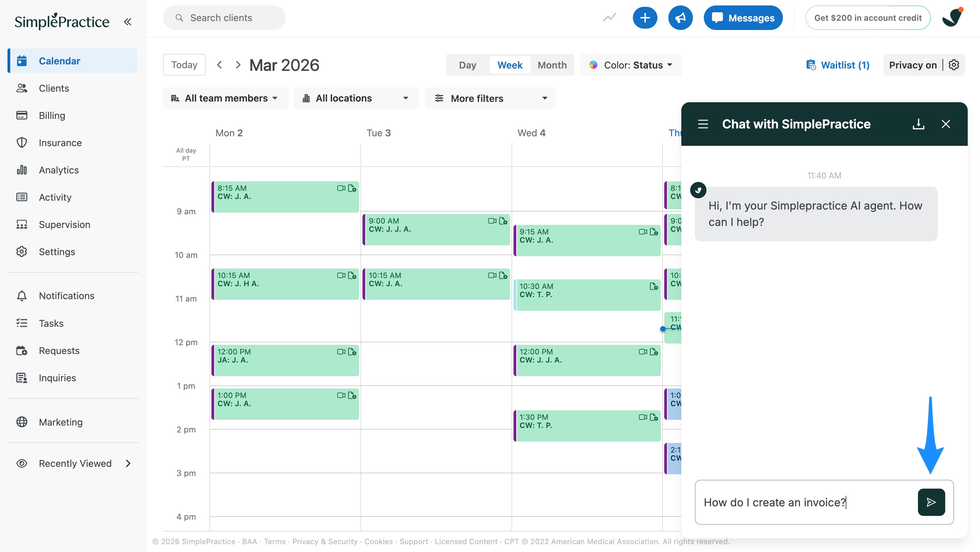The image size is (980, 552).
Task: Click the chat message input field
Action: click(806, 502)
